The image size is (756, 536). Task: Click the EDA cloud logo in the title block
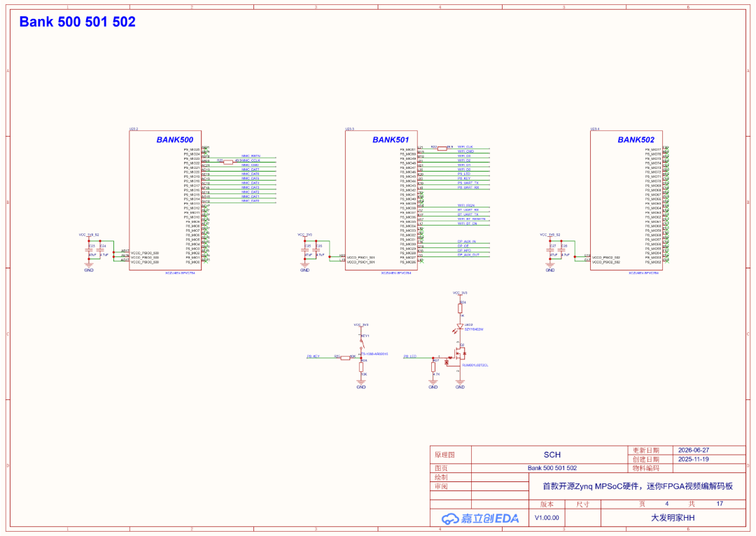point(480,518)
